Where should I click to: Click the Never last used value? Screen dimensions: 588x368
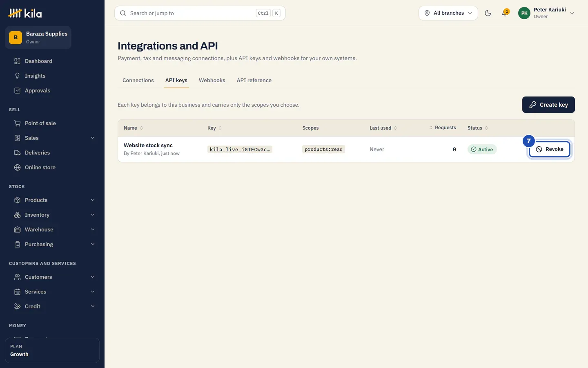tap(377, 149)
